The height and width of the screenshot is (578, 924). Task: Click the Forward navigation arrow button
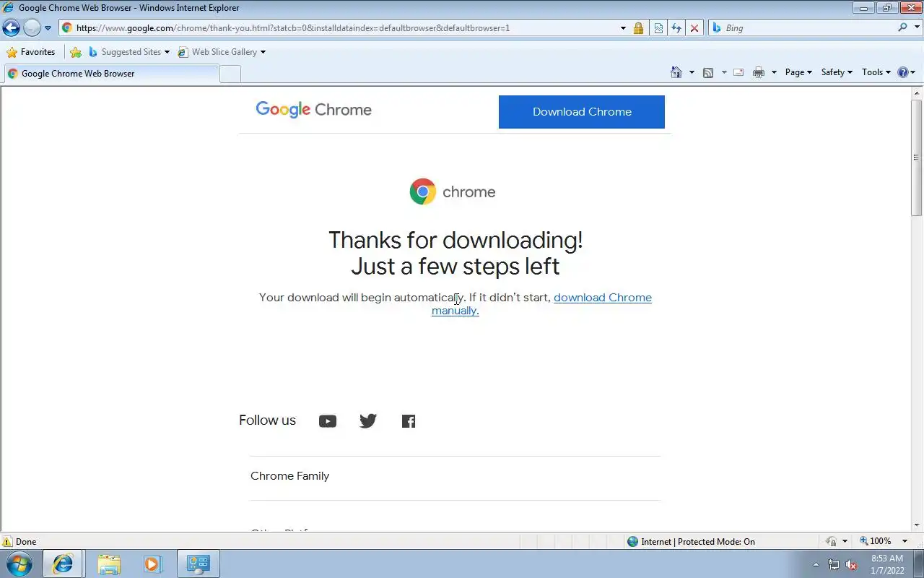pos(32,28)
